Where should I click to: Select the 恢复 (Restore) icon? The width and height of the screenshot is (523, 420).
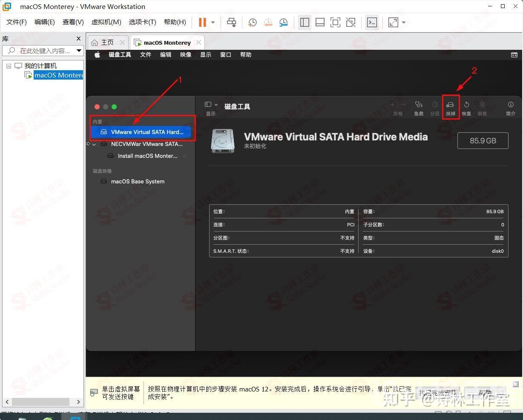[x=466, y=107]
